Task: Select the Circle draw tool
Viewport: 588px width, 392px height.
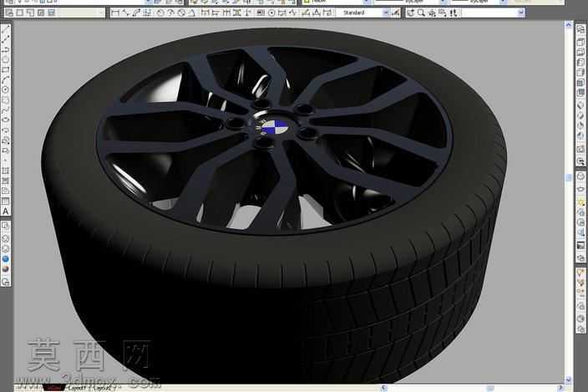Action: [x=6, y=89]
